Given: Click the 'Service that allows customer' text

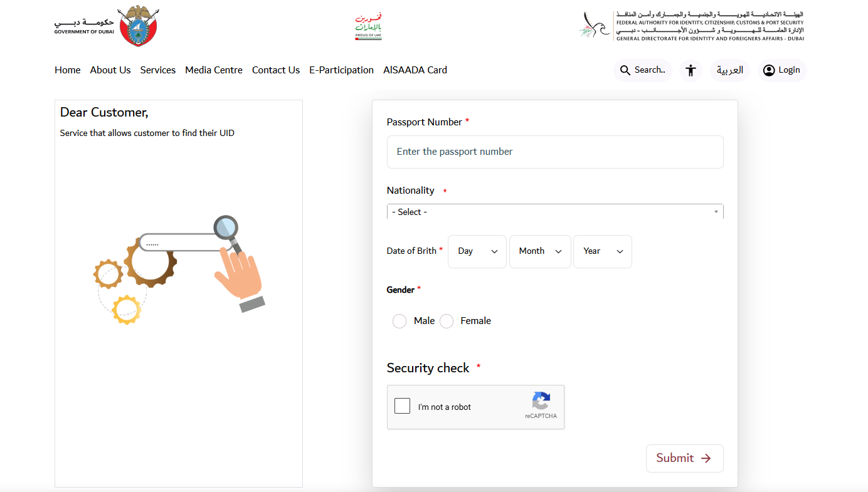Looking at the screenshot, I should [147, 133].
